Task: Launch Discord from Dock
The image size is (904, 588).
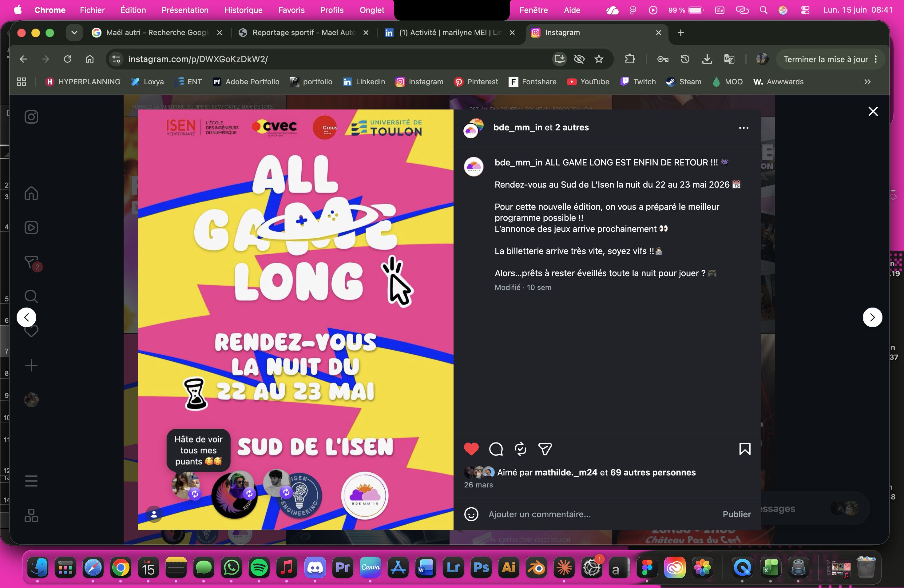Action: (315, 568)
